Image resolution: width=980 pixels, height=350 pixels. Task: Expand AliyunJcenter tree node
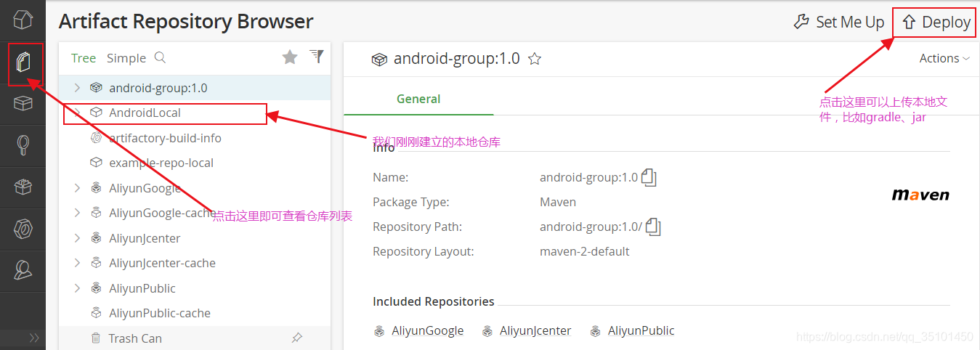[x=77, y=238]
